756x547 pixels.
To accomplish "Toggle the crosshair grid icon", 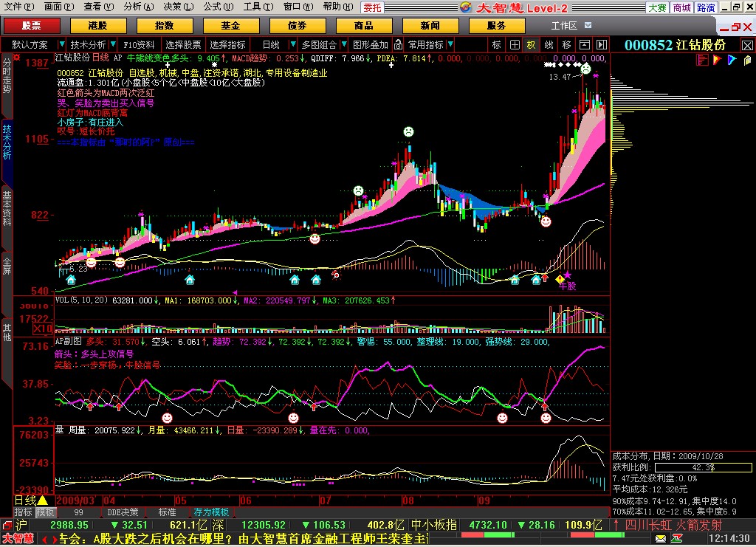I will (x=515, y=45).
